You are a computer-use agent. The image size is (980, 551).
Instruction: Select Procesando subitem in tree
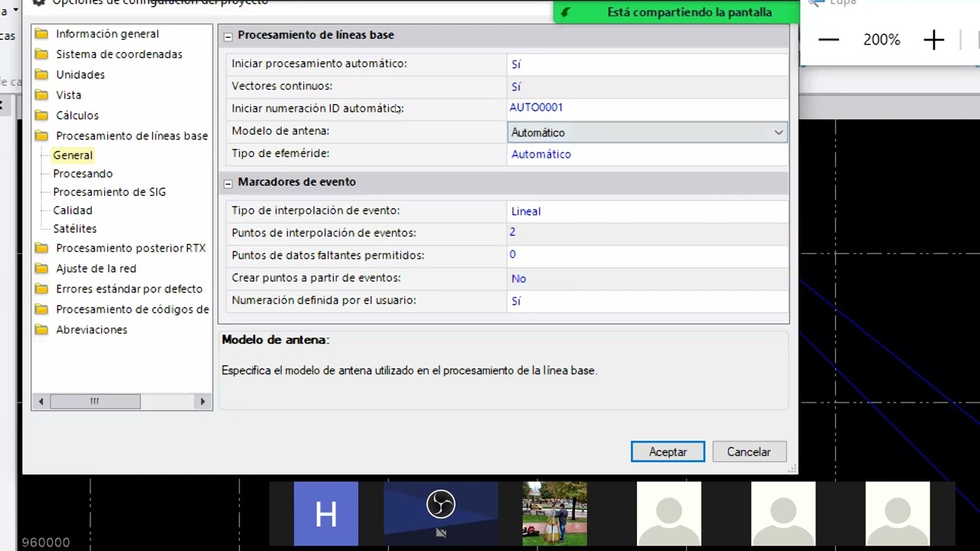83,174
